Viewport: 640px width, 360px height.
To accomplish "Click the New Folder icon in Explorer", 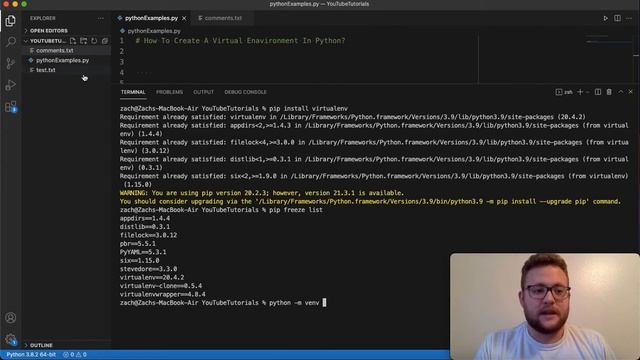I will (83, 41).
